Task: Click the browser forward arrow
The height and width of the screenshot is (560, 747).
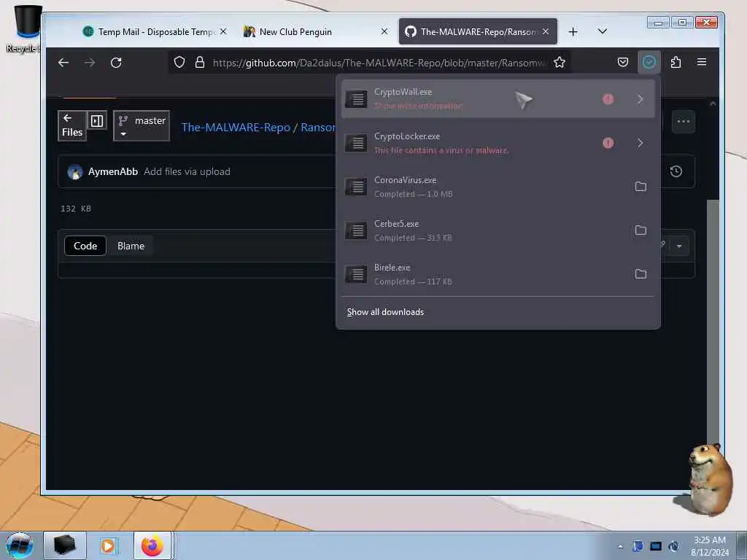Action: pos(90,63)
